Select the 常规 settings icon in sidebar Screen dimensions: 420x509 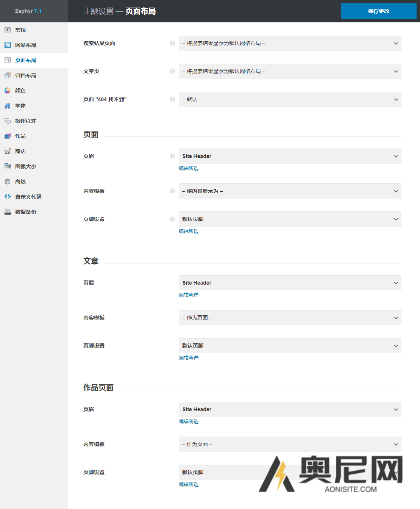click(8, 30)
